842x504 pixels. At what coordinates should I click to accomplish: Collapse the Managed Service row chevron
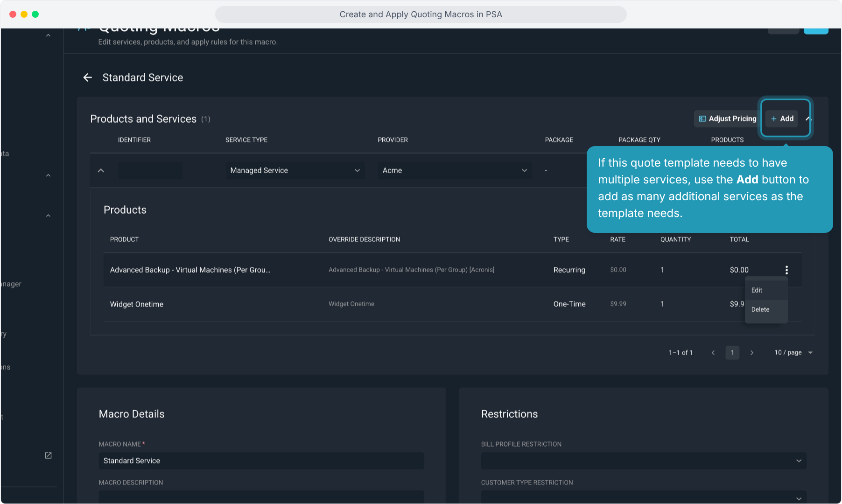point(101,170)
